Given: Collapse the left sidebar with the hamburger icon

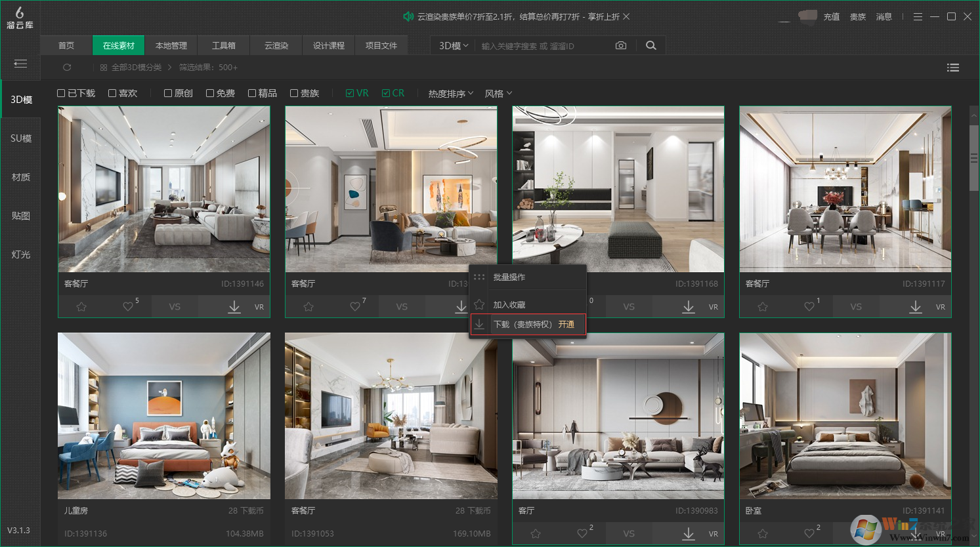Looking at the screenshot, I should pyautogui.click(x=20, y=64).
